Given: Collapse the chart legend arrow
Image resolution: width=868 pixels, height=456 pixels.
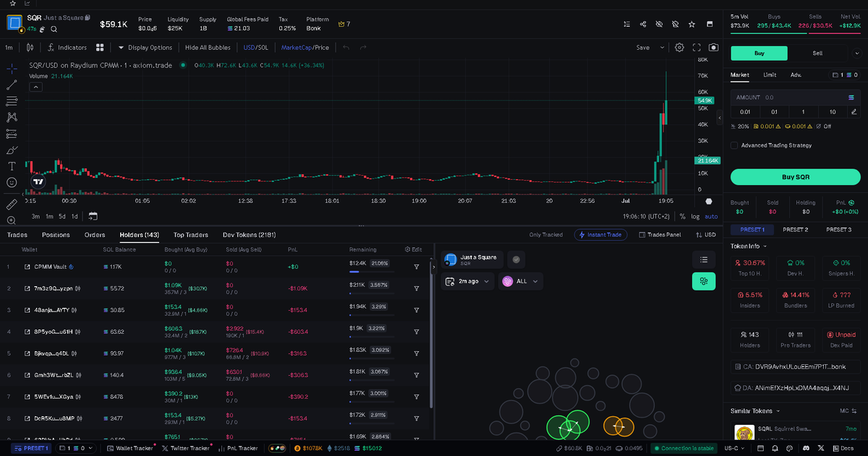Looking at the screenshot, I should click(35, 87).
